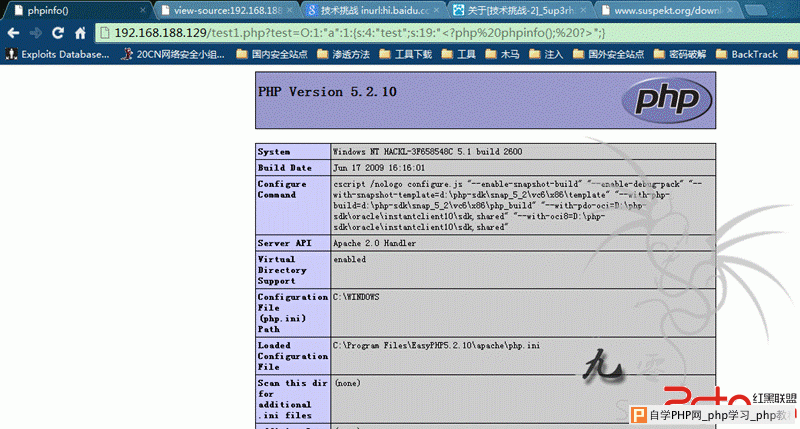Go back with the browser back arrow
Viewport: 800px width, 429px height.
tap(14, 33)
